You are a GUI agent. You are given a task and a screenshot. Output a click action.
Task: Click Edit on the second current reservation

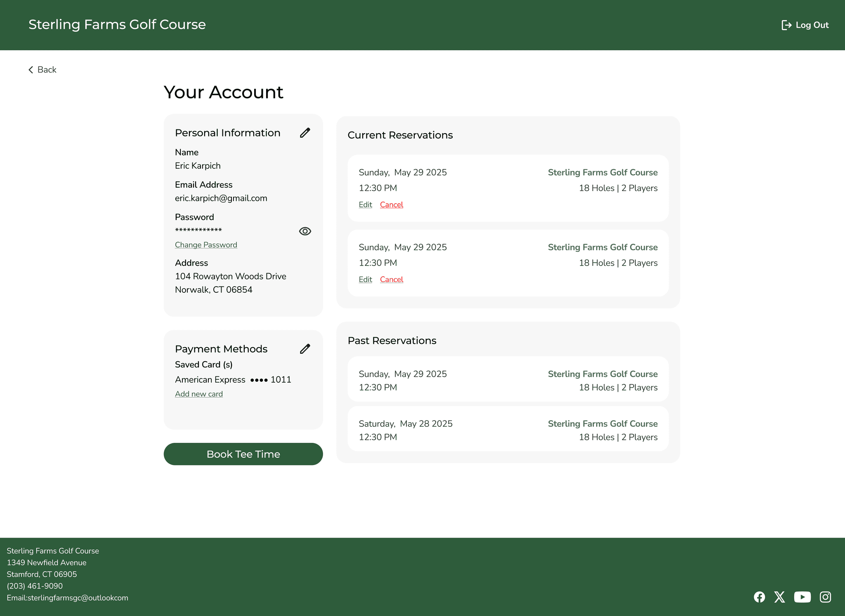(x=366, y=280)
